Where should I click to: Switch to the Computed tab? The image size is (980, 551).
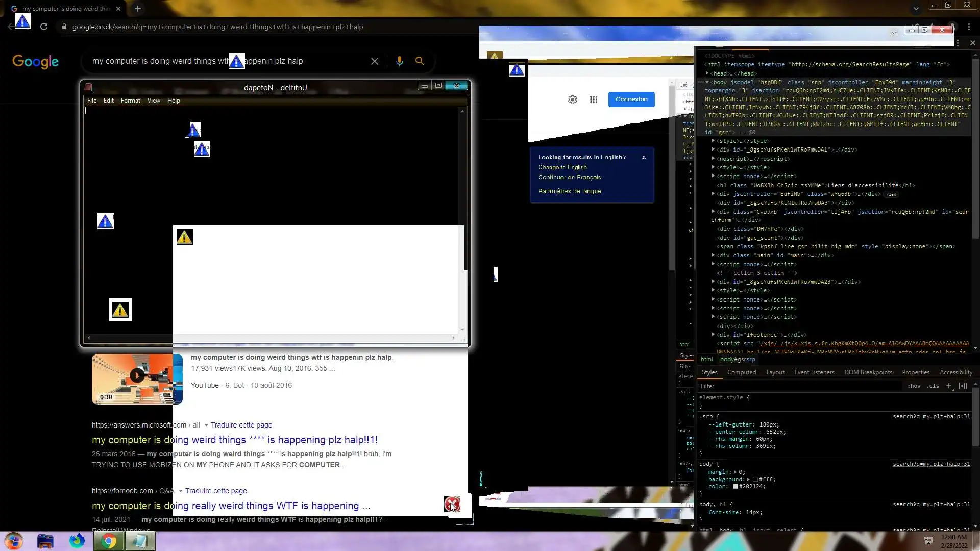point(741,372)
